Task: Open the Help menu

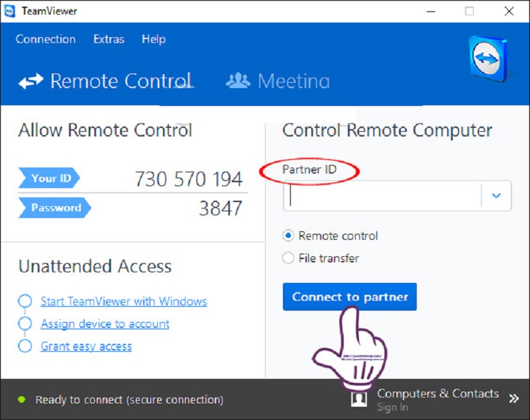Action: point(154,39)
